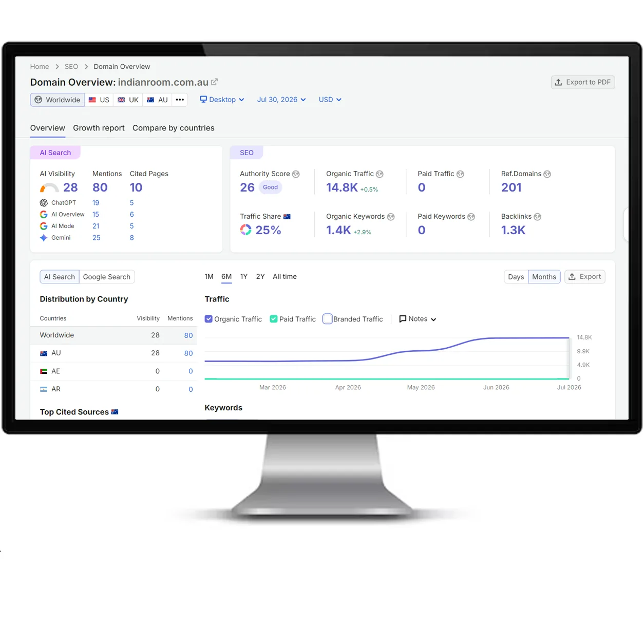Click the globe icon next to Organic Traffic
This screenshot has width=644, height=644.
pyautogui.click(x=380, y=174)
